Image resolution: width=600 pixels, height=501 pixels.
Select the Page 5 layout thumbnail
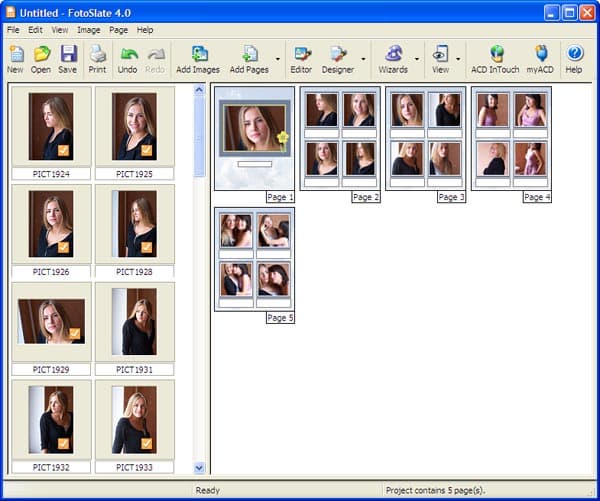(254, 259)
